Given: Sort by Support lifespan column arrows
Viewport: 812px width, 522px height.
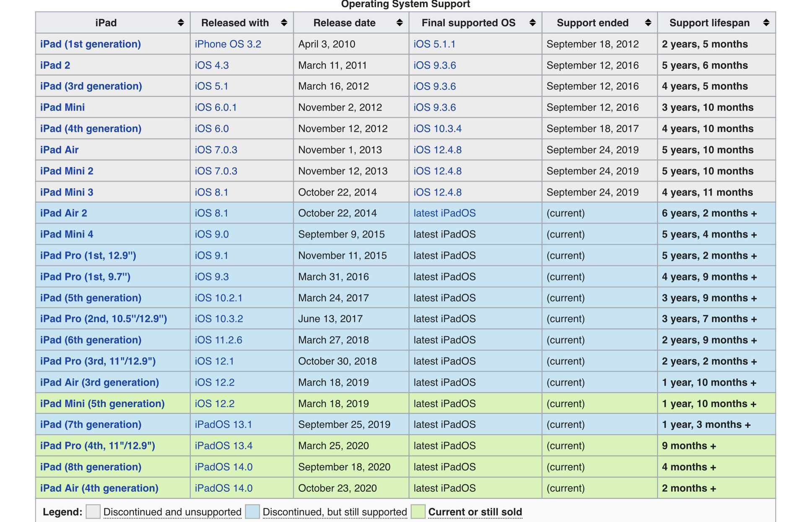Looking at the screenshot, I should (x=766, y=23).
